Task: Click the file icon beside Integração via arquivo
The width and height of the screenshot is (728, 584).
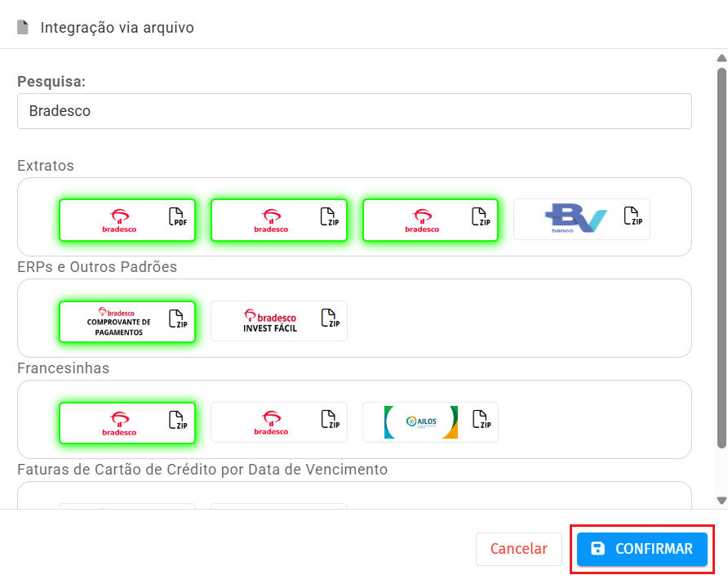Action: (23, 27)
